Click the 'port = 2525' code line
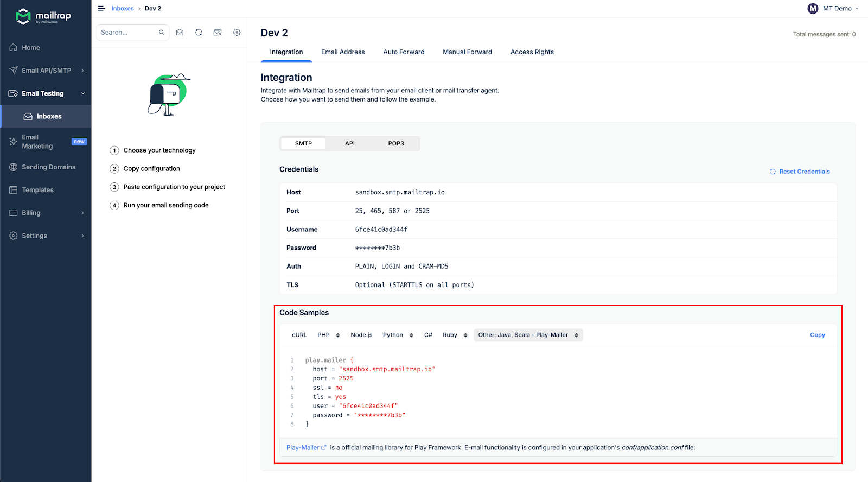This screenshot has height=482, width=868. [x=333, y=379]
